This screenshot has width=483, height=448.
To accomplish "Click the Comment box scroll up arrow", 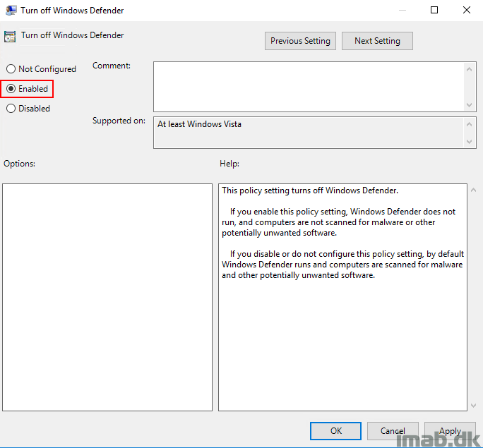I will (x=469, y=69).
